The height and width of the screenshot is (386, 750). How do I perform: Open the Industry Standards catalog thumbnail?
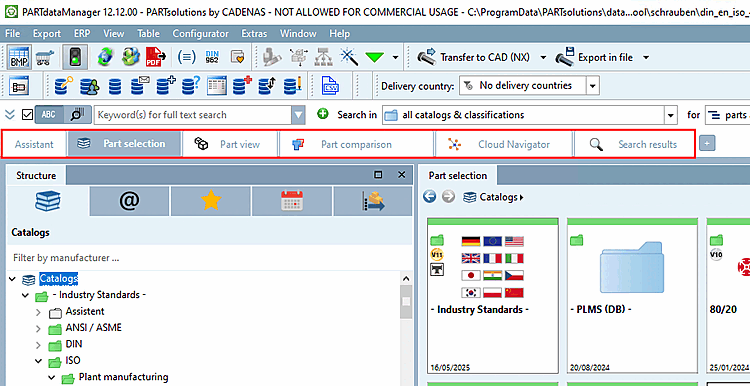492,295
